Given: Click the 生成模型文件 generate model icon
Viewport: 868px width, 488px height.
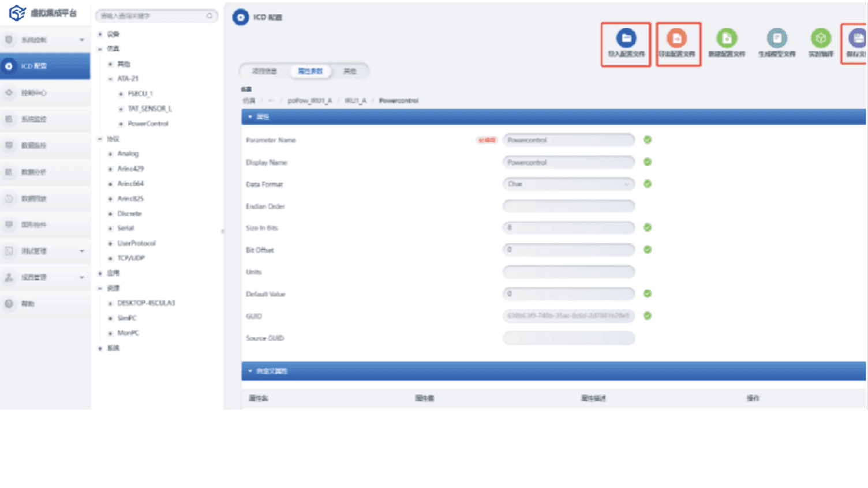Looking at the screenshot, I should point(777,40).
